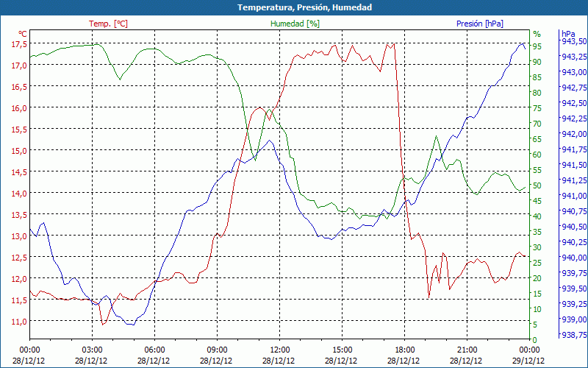Click green humidity axis value '95'

click(x=537, y=46)
